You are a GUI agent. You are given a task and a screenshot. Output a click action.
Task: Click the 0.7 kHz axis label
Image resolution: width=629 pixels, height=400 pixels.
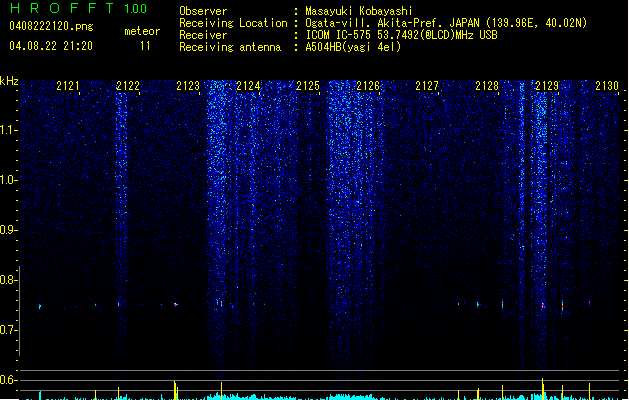coord(8,330)
